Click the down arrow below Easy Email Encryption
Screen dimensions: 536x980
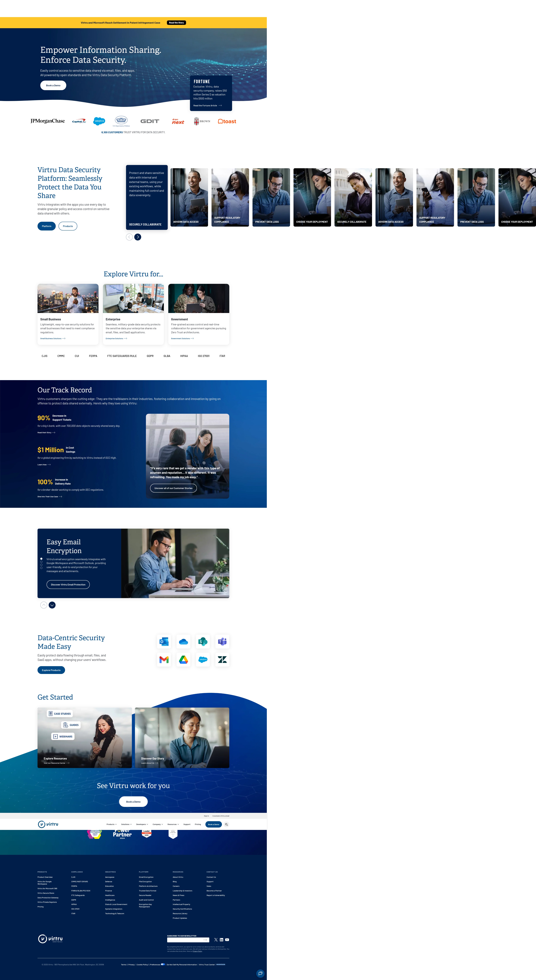click(x=52, y=605)
